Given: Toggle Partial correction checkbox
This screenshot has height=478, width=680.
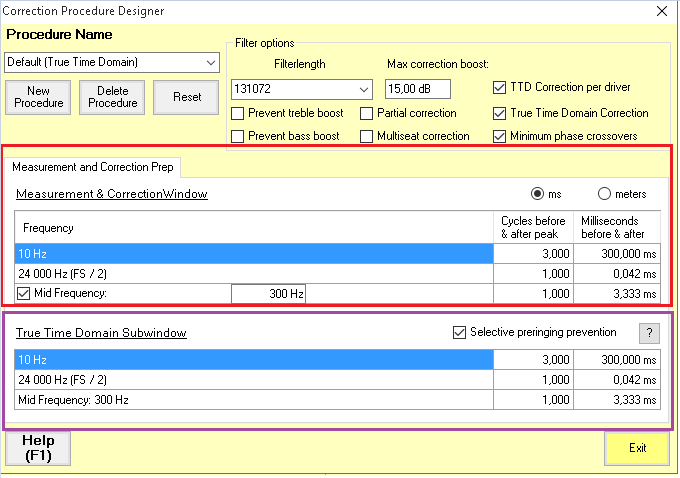Looking at the screenshot, I should coord(367,113).
